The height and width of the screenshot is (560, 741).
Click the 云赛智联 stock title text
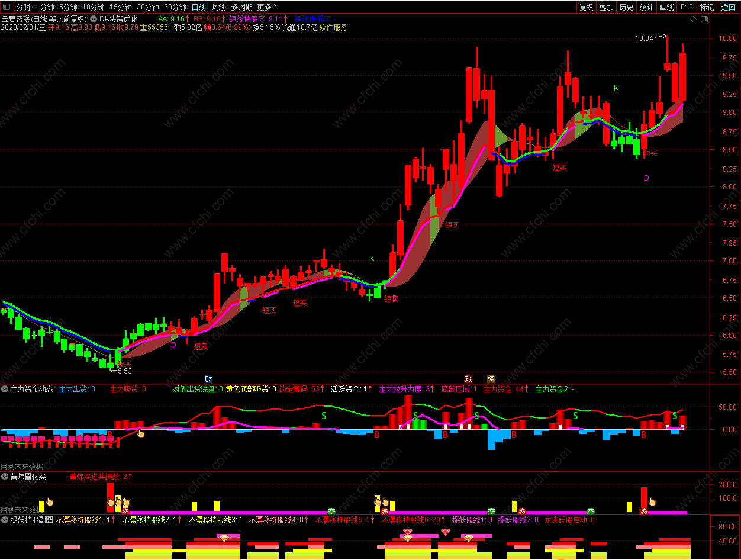click(x=15, y=19)
